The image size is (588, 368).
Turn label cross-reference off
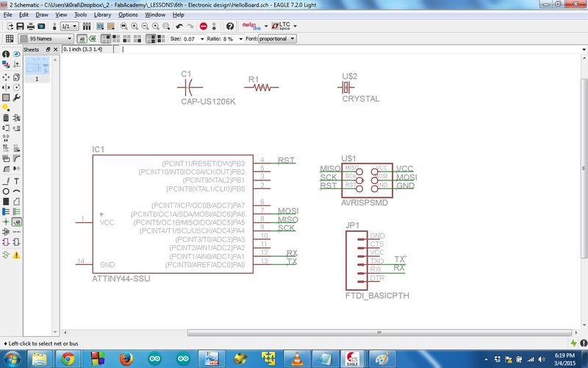[x=82, y=39]
